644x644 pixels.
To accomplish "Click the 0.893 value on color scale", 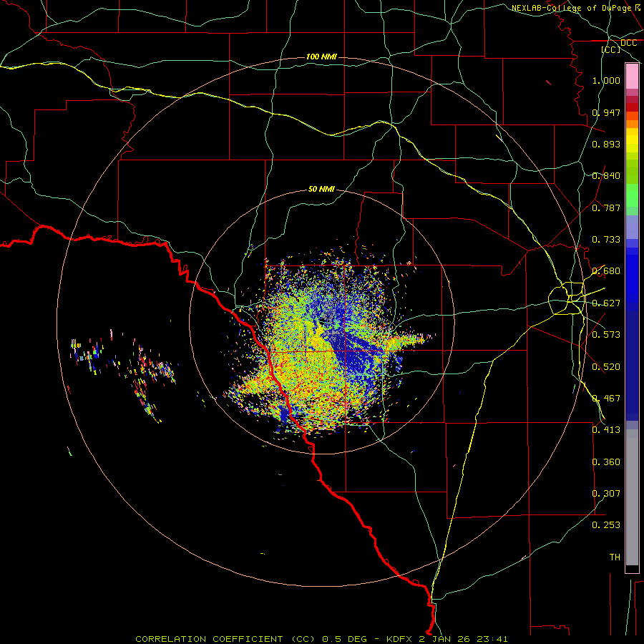I will coord(606,144).
